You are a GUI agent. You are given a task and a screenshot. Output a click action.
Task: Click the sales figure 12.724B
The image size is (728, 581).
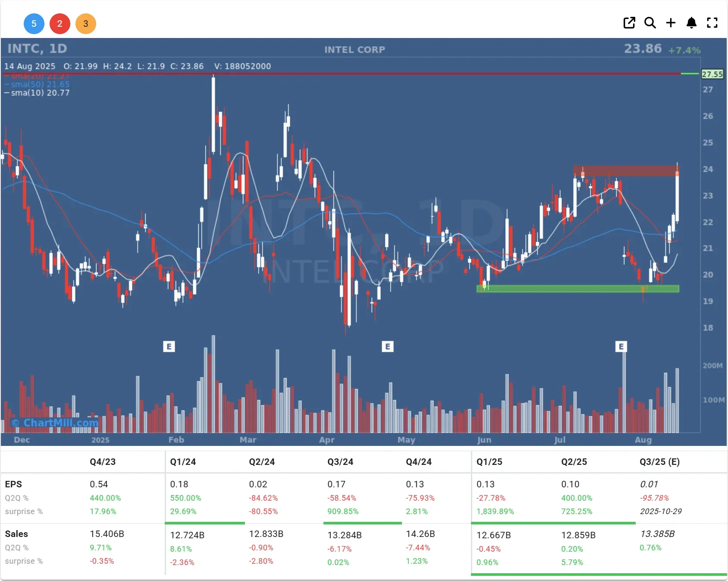187,535
